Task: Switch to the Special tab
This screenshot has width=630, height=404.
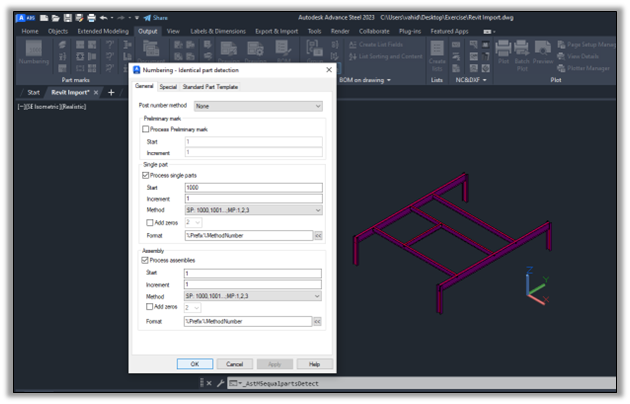Action: tap(168, 87)
